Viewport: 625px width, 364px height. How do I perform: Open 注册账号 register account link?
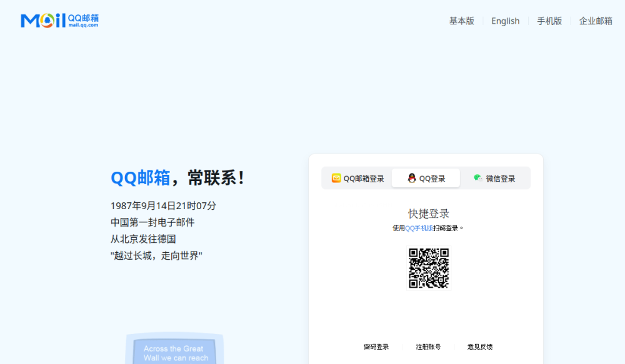(428, 347)
